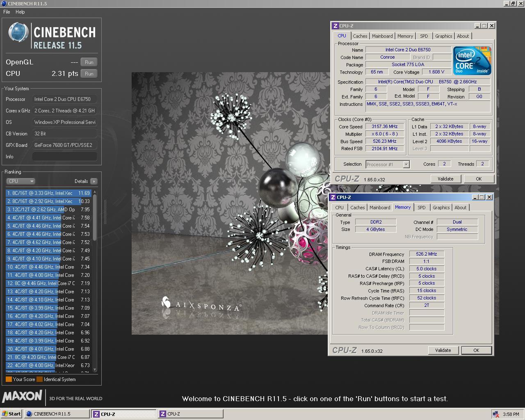Click OK in lower CPU-Z window
This screenshot has width=525, height=420.
click(476, 350)
